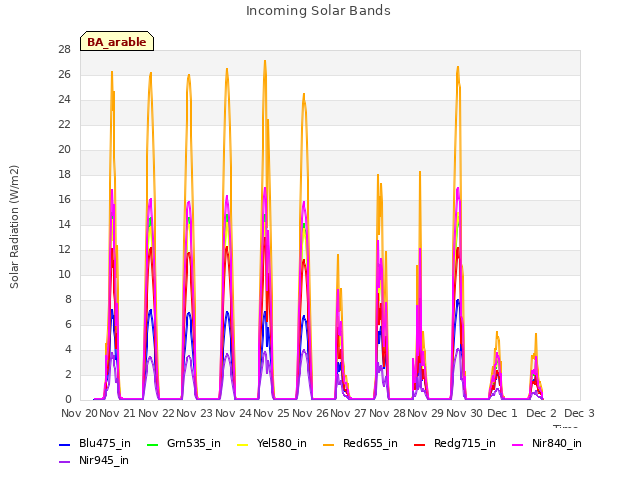Viewport: 640px width, 480px height.
Task: Click the magenta Nir840_in legend color marker
Action: click(518, 444)
